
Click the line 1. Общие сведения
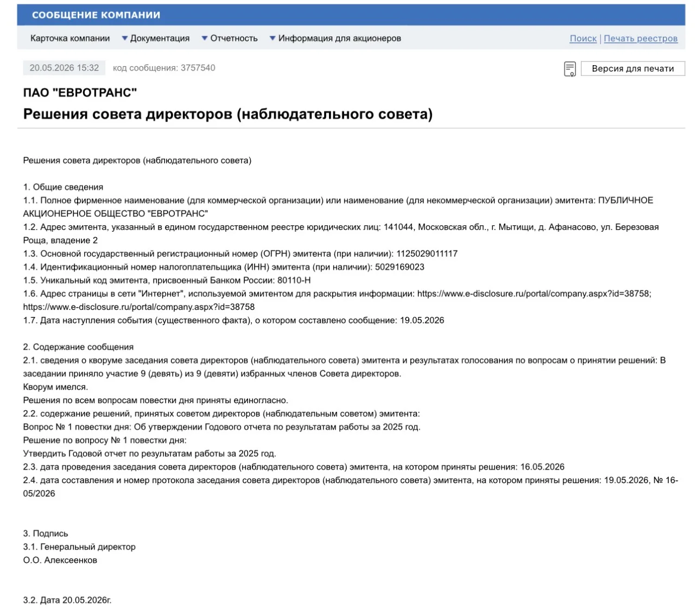63,187
